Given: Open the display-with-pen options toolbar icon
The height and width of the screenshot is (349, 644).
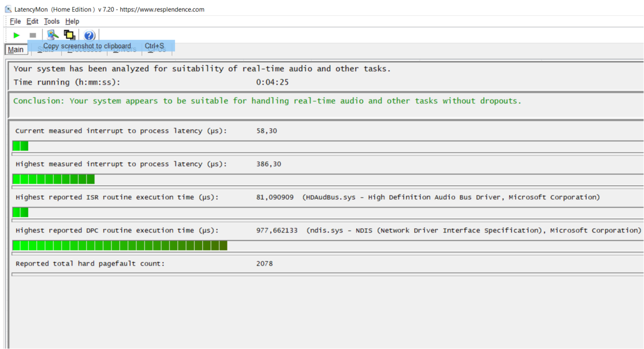Looking at the screenshot, I should point(53,35).
